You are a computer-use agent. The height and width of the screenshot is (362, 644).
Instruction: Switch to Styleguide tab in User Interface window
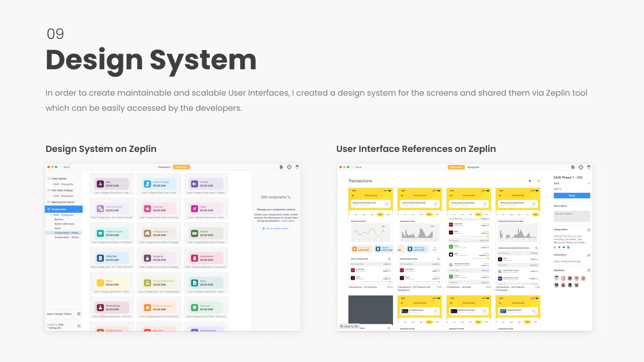coord(473,167)
